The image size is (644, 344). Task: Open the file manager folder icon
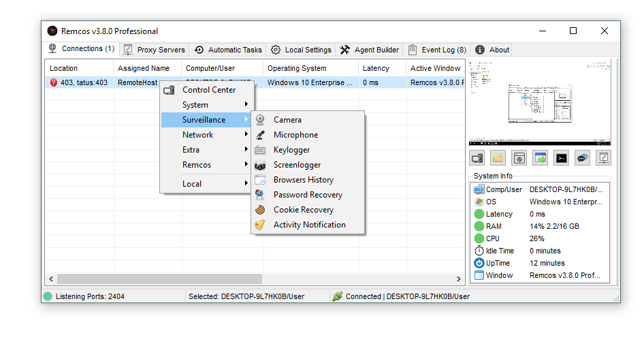tap(498, 158)
